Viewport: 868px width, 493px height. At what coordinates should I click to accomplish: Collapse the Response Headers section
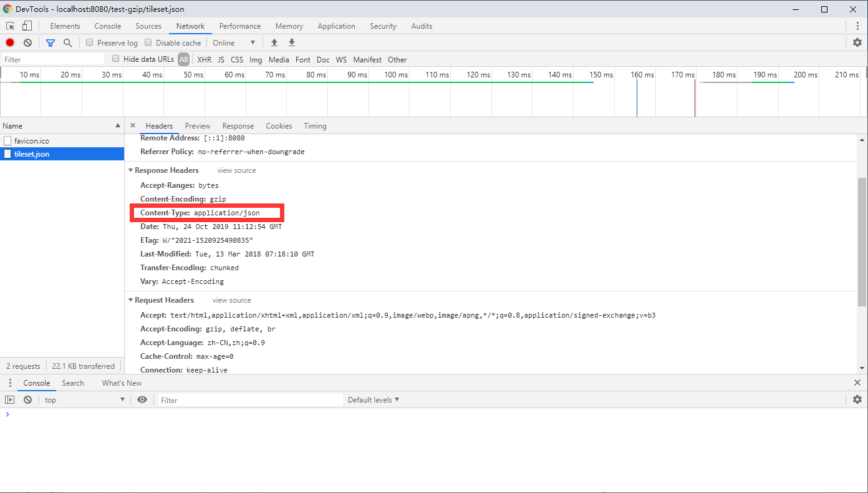pos(130,170)
